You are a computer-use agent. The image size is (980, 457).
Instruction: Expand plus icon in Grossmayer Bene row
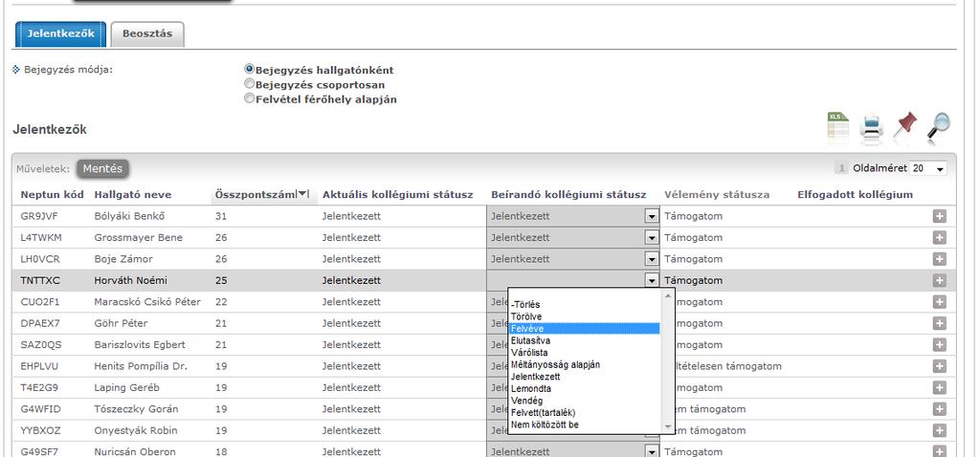click(939, 237)
